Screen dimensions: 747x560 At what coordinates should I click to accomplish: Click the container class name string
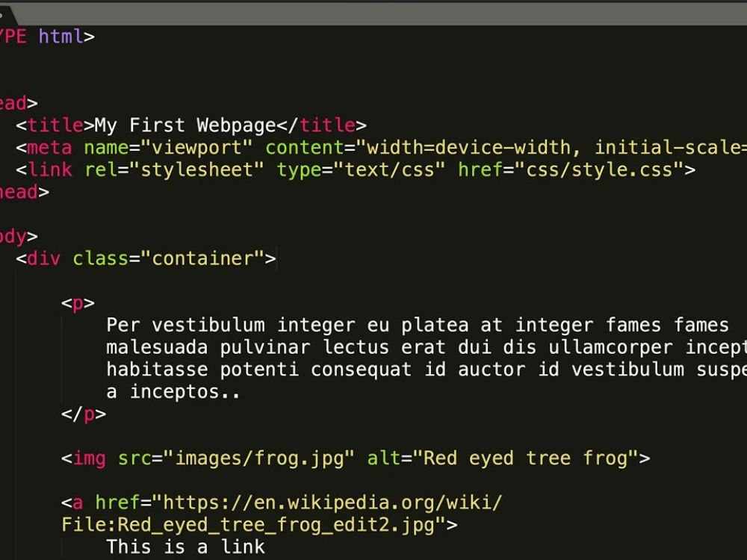(x=201, y=258)
